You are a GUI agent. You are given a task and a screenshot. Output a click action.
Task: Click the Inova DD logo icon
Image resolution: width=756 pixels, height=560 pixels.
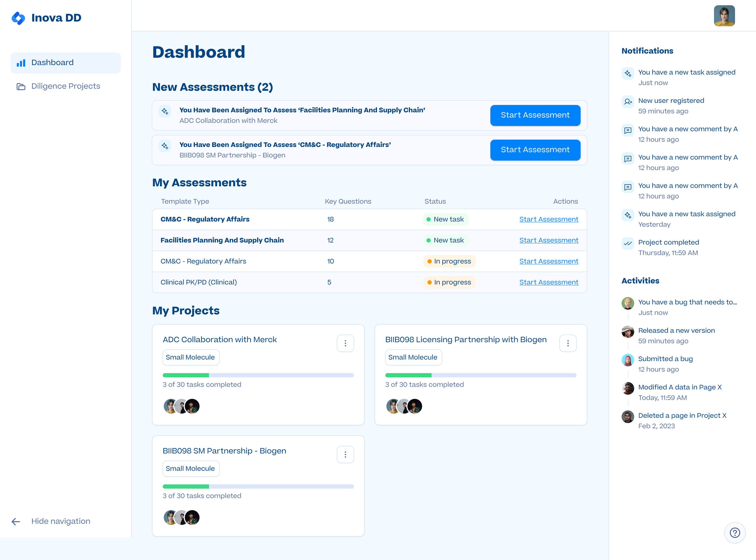click(x=18, y=18)
